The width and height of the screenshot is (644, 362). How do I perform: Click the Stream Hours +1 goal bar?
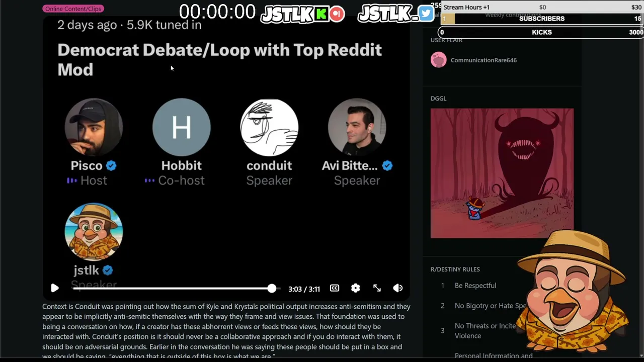point(542,7)
